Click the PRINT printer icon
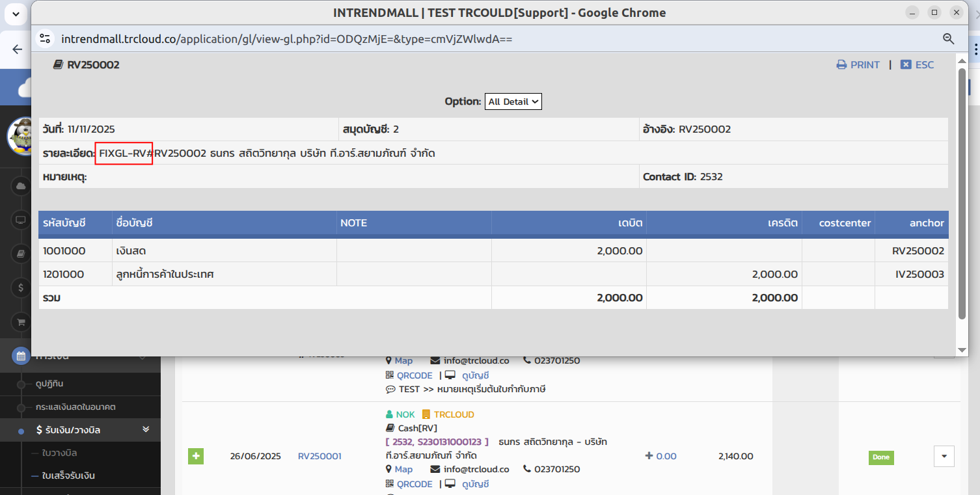The width and height of the screenshot is (980, 495). click(841, 65)
